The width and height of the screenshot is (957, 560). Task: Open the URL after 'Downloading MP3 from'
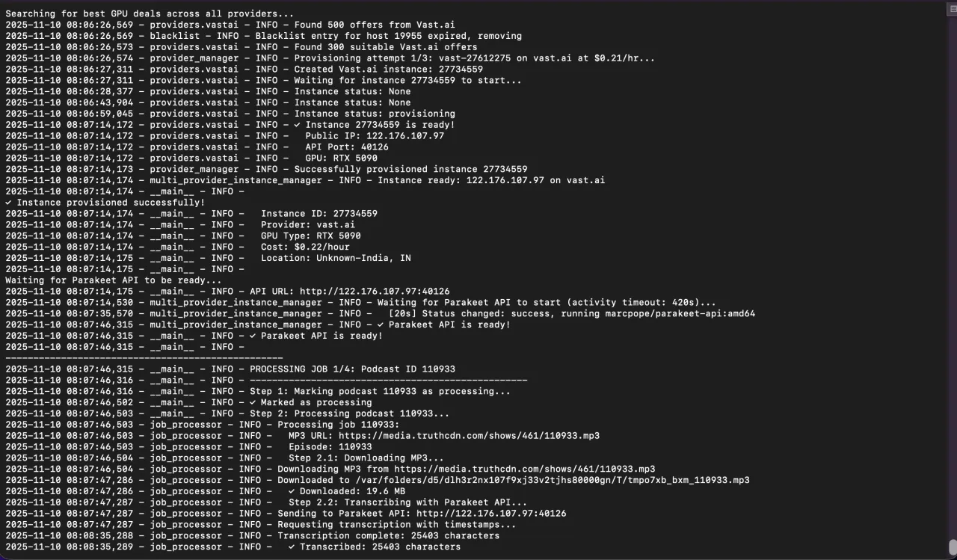coord(524,470)
